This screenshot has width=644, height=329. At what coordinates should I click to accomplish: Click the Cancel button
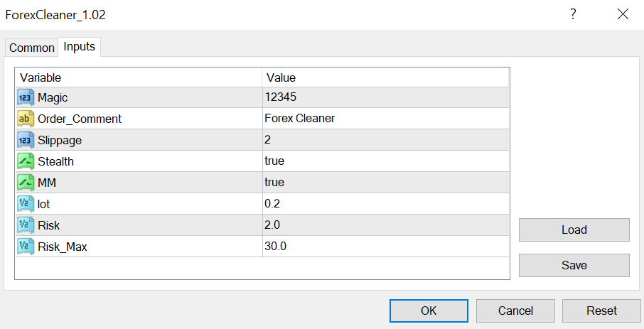click(515, 311)
